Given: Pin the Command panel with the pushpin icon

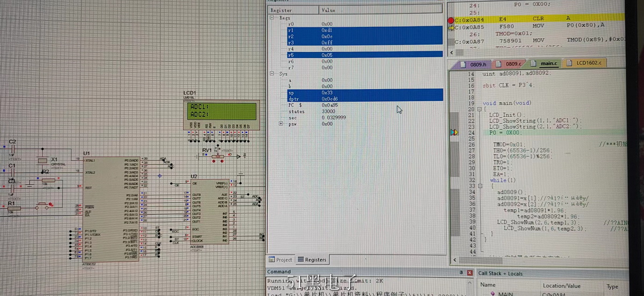Looking at the screenshot, I should tap(462, 273).
